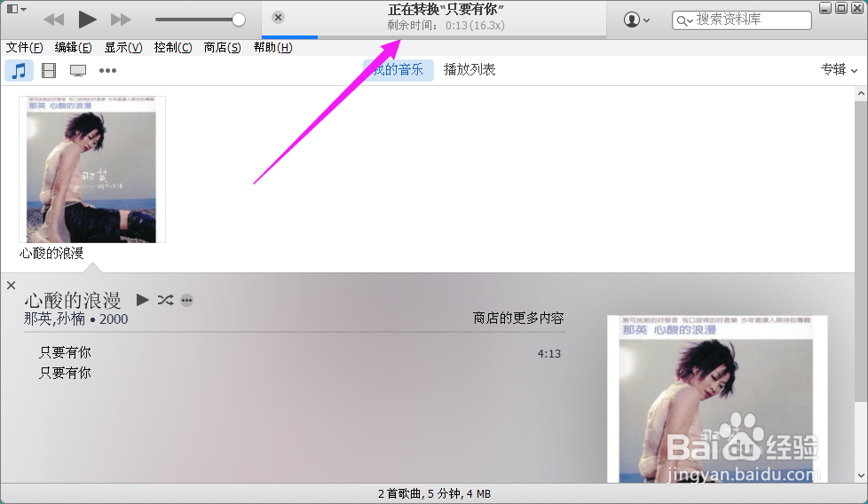Open the 显示(V) menu
This screenshot has width=868, height=504.
pyautogui.click(x=122, y=48)
